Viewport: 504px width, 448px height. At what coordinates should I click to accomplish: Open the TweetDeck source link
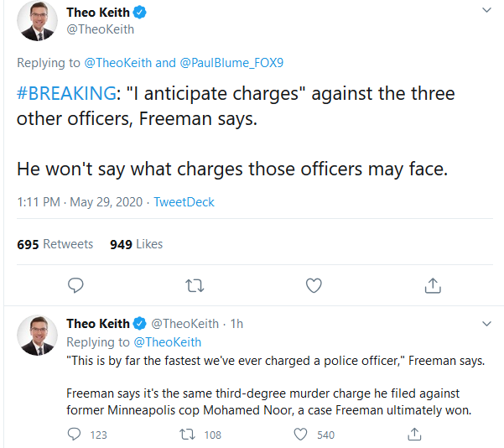pos(184,202)
